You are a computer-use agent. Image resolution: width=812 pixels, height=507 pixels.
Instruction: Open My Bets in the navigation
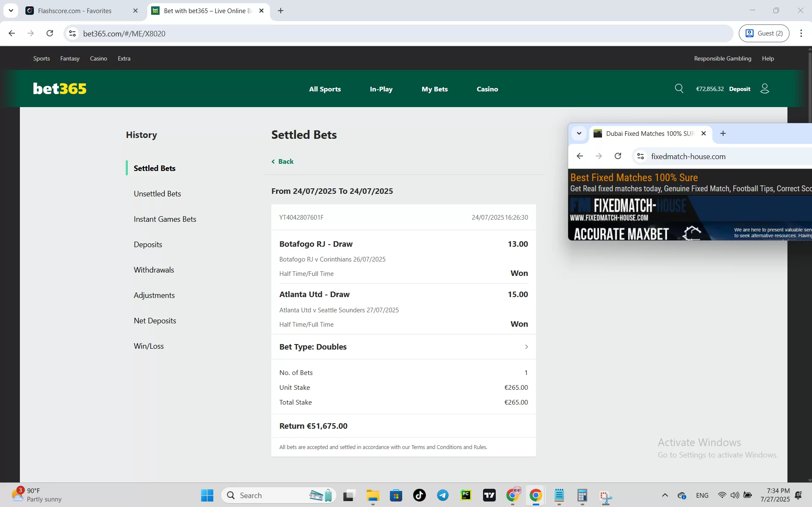[x=434, y=89]
